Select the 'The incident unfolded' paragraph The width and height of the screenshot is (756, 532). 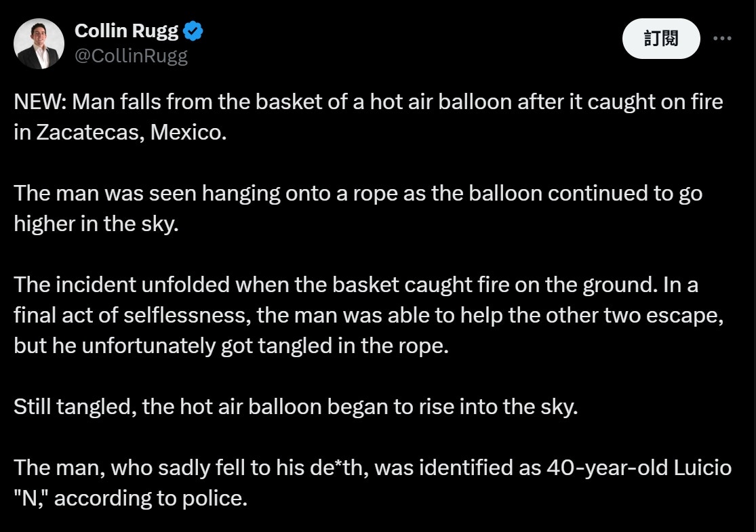(x=368, y=315)
